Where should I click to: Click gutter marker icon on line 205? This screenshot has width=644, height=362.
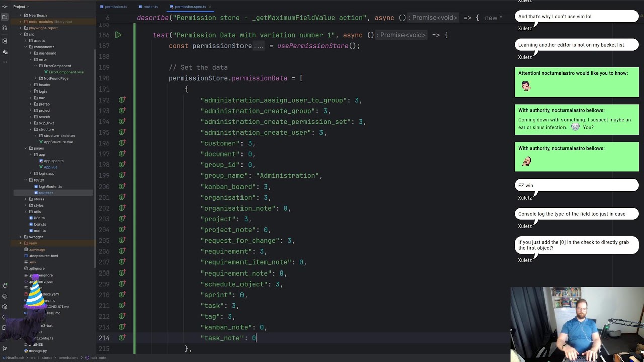pyautogui.click(x=122, y=240)
